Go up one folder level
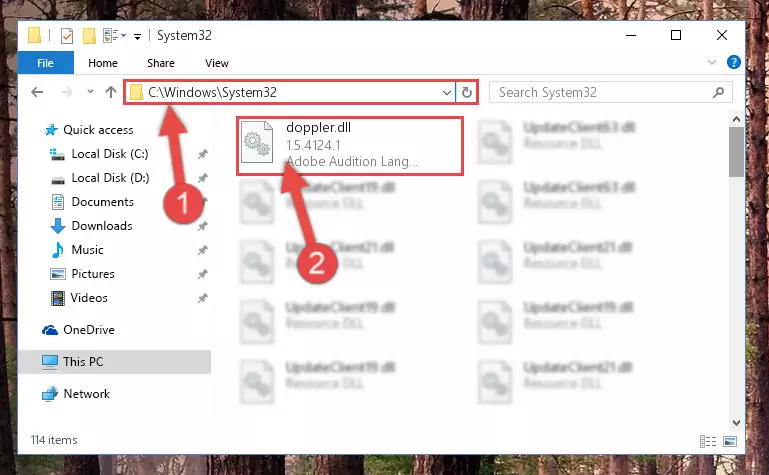 coord(111,92)
